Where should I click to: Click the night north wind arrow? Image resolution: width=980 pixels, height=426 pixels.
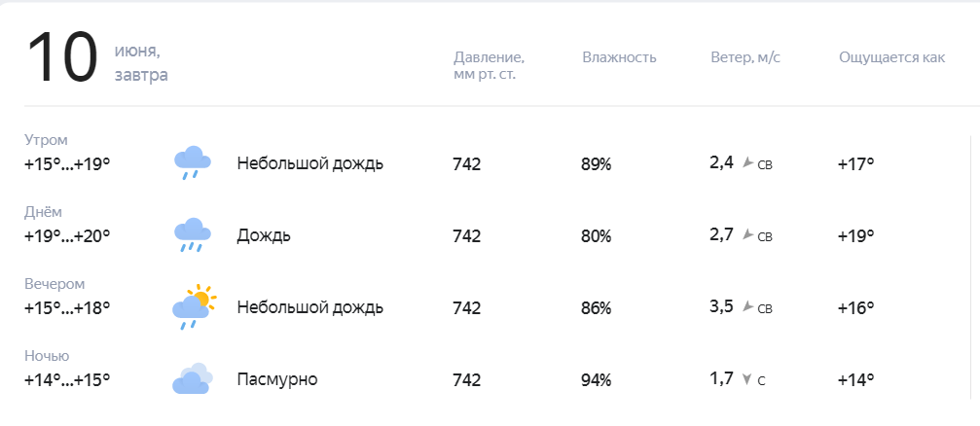[746, 379]
